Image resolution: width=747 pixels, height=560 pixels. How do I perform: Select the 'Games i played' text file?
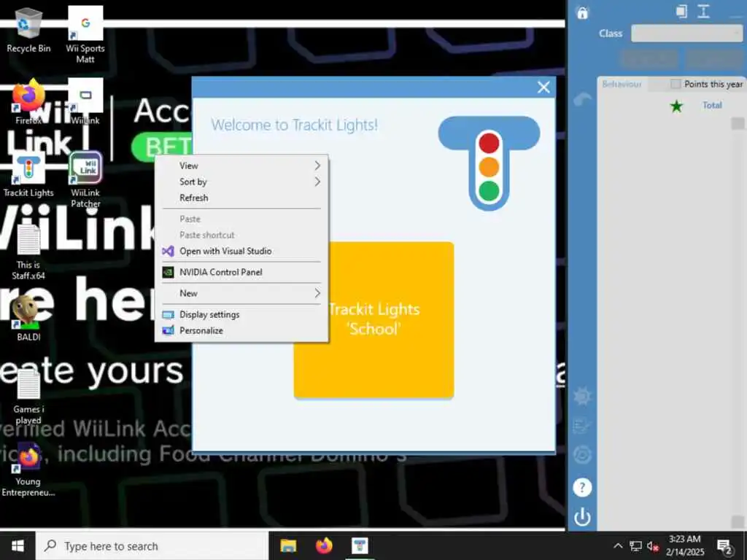click(x=28, y=397)
